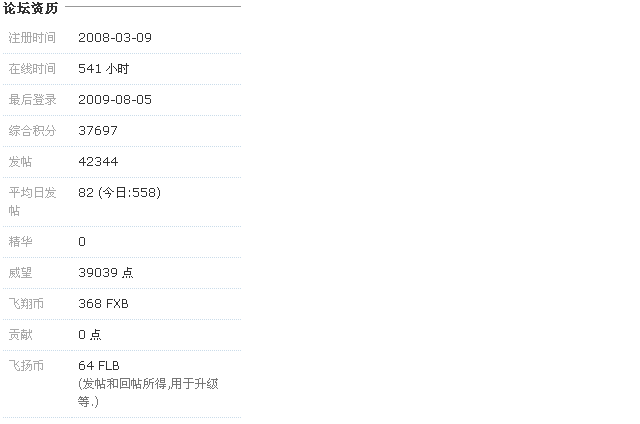The height and width of the screenshot is (424, 640).
Task: Click the 飞扬币 label
Action: [x=26, y=366]
